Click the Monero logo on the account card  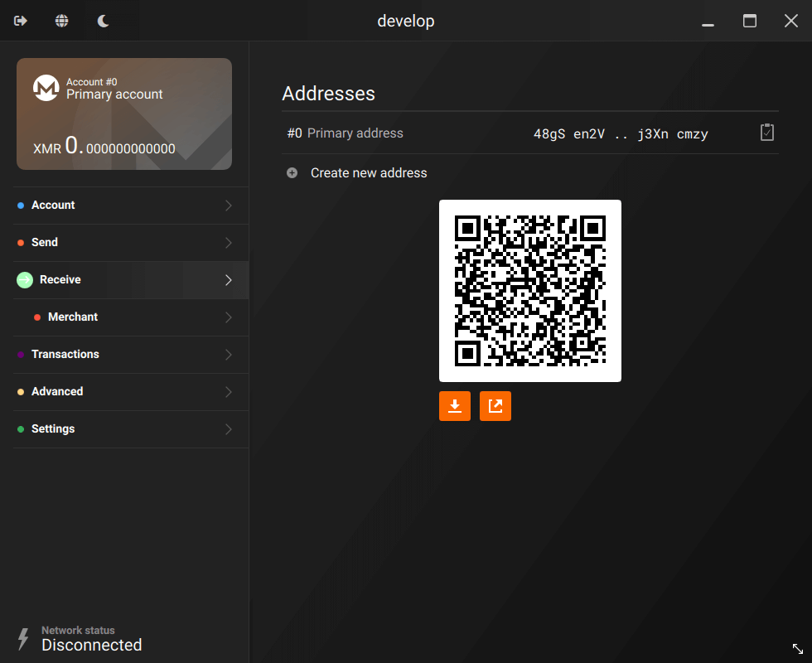point(47,88)
